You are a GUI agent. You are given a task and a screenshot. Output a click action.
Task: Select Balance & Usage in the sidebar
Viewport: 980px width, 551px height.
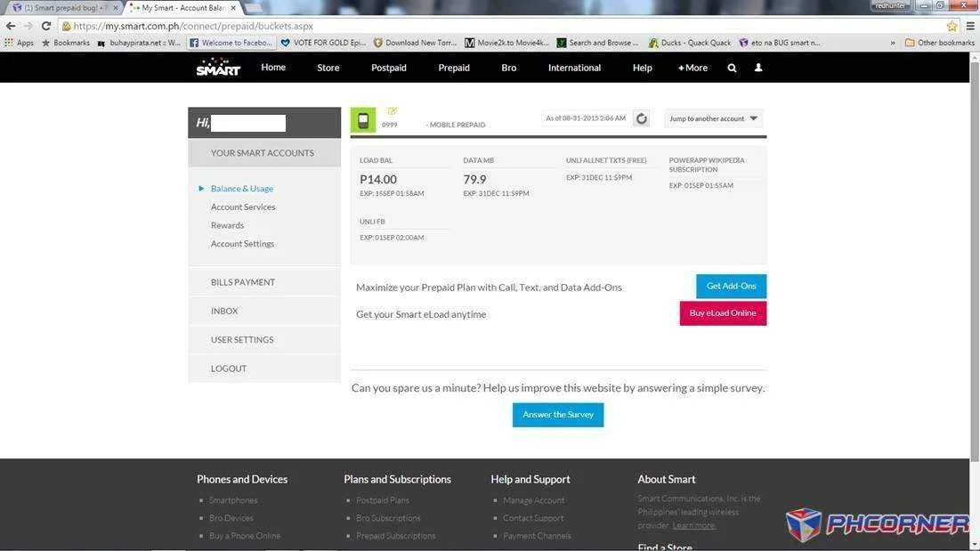tap(242, 189)
